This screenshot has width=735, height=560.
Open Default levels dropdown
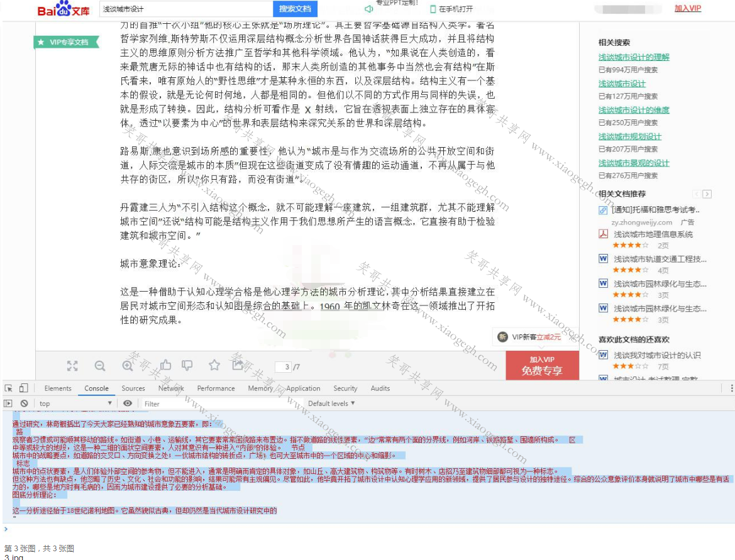tap(331, 404)
